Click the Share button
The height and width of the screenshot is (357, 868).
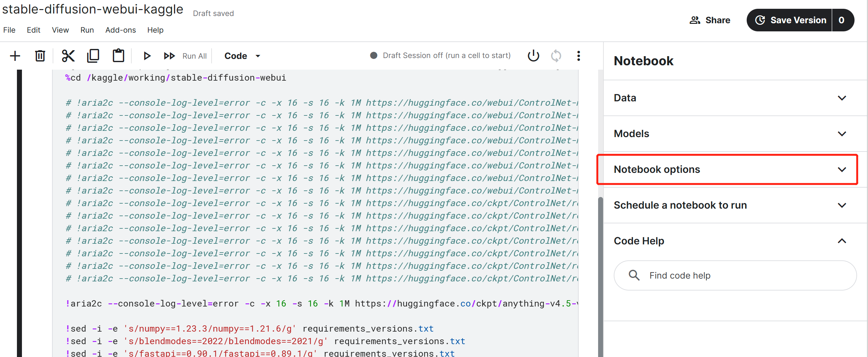[710, 20]
